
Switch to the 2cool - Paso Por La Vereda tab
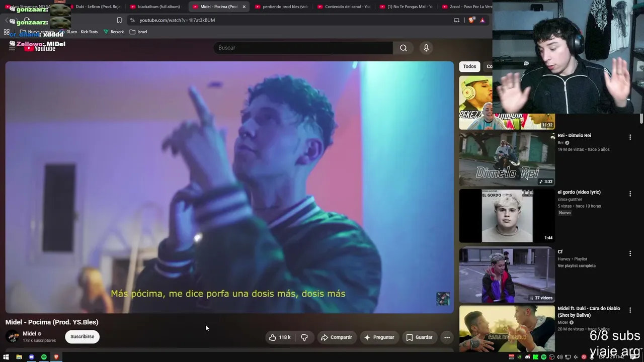(465, 7)
